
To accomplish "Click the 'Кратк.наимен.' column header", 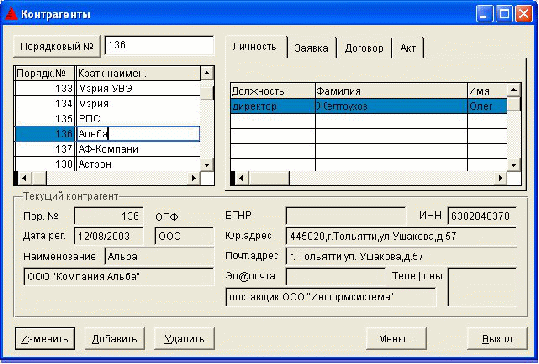I will tap(138, 74).
